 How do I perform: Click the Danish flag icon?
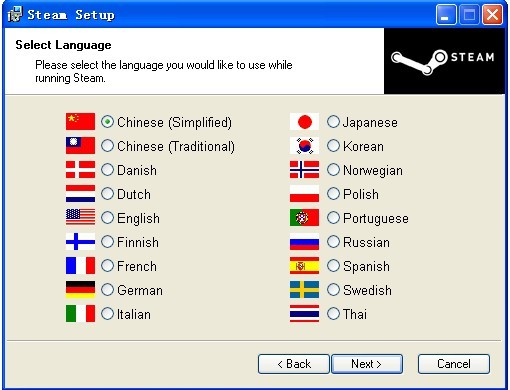click(80, 170)
